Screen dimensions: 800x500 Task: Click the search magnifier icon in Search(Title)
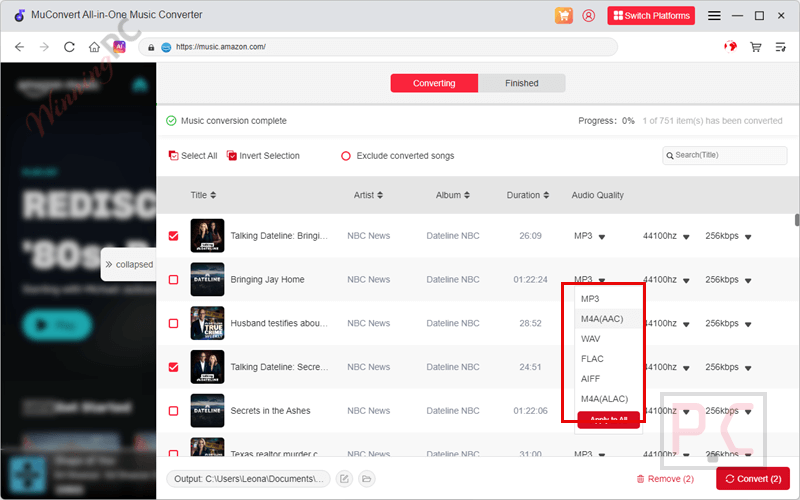[669, 156]
